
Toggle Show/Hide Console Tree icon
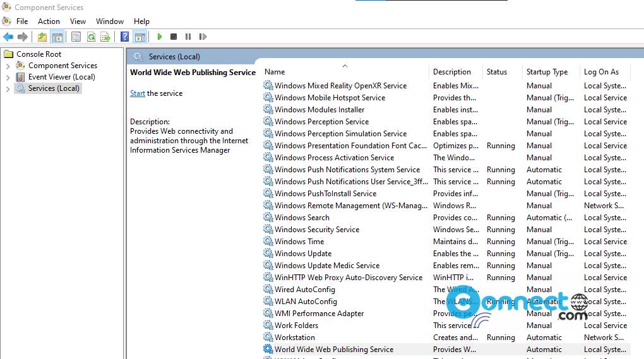point(57,37)
